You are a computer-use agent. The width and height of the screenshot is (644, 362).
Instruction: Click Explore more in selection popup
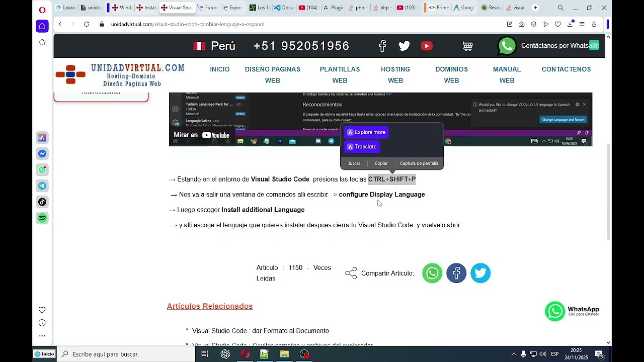(x=366, y=132)
